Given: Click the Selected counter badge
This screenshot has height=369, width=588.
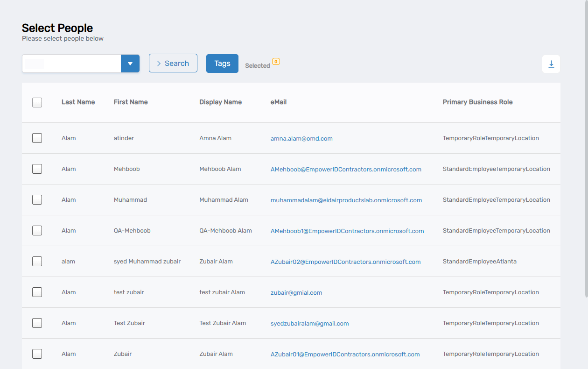Looking at the screenshot, I should [x=275, y=62].
